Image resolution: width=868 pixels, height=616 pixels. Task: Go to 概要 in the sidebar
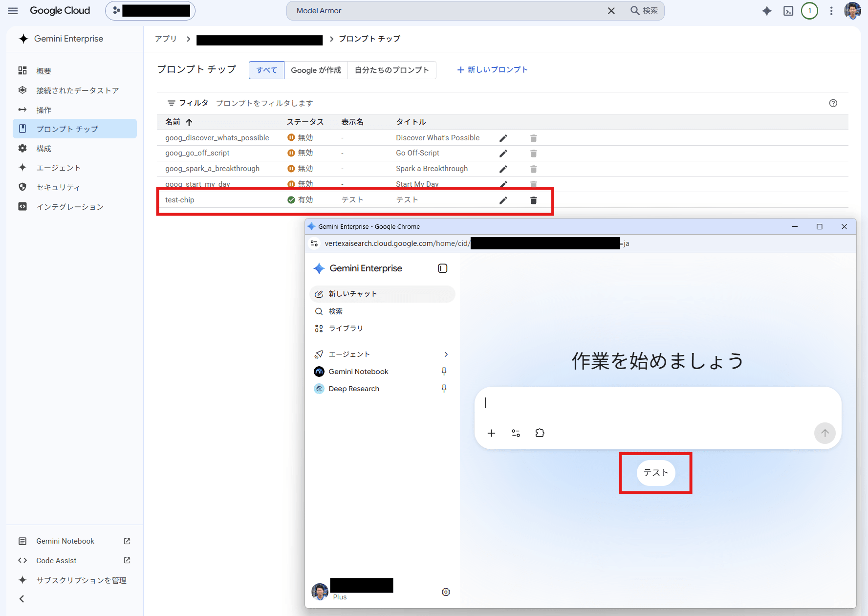(x=75, y=71)
